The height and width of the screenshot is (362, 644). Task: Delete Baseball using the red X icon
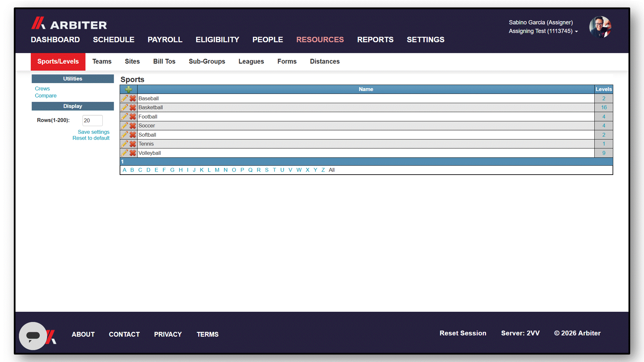coord(133,99)
